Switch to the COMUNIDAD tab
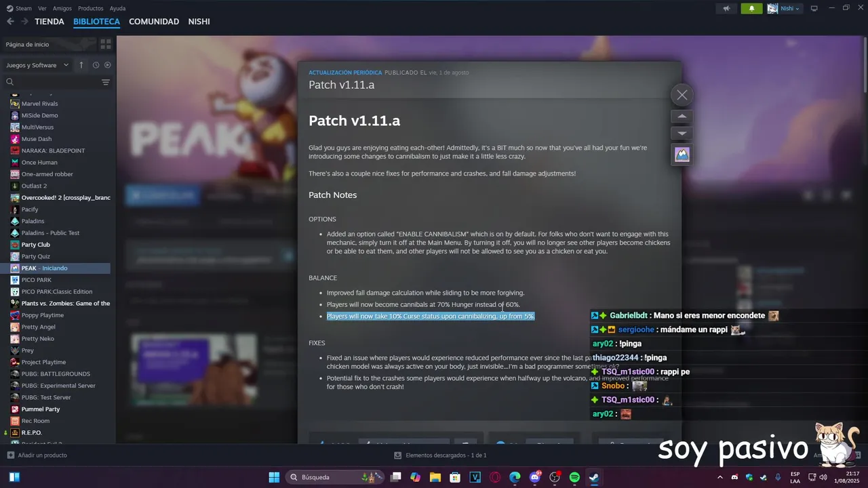868x488 pixels. click(154, 22)
